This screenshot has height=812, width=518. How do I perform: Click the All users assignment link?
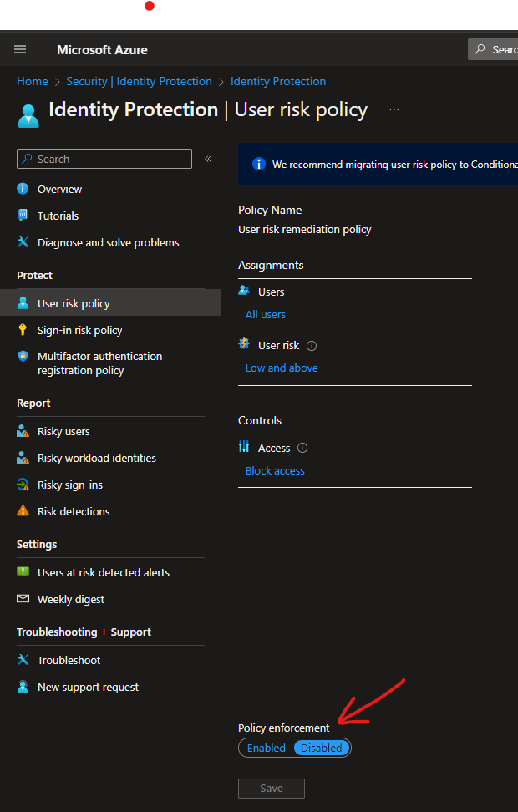(265, 314)
